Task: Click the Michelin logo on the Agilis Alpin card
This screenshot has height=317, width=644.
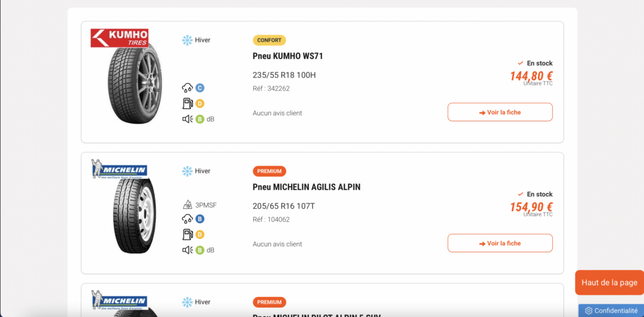Action: click(x=119, y=169)
